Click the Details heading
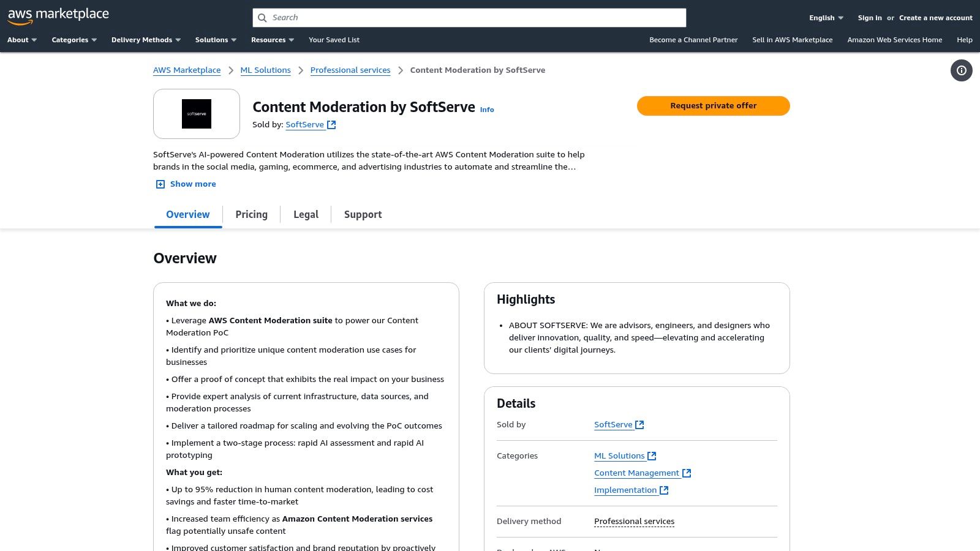The image size is (980, 551). [516, 403]
